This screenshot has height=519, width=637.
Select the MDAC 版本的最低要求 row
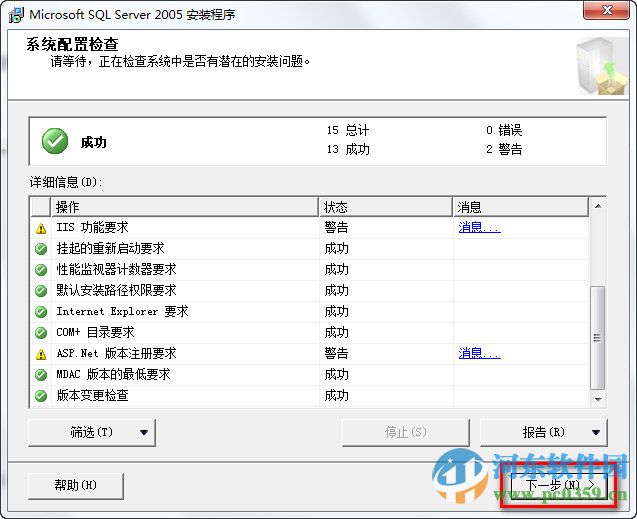point(310,375)
